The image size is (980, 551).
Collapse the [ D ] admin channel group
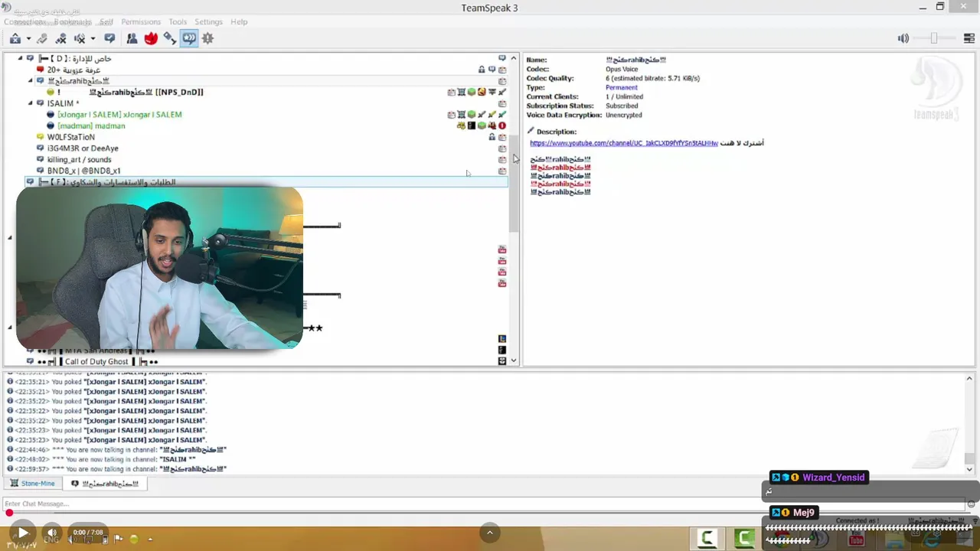(21, 58)
